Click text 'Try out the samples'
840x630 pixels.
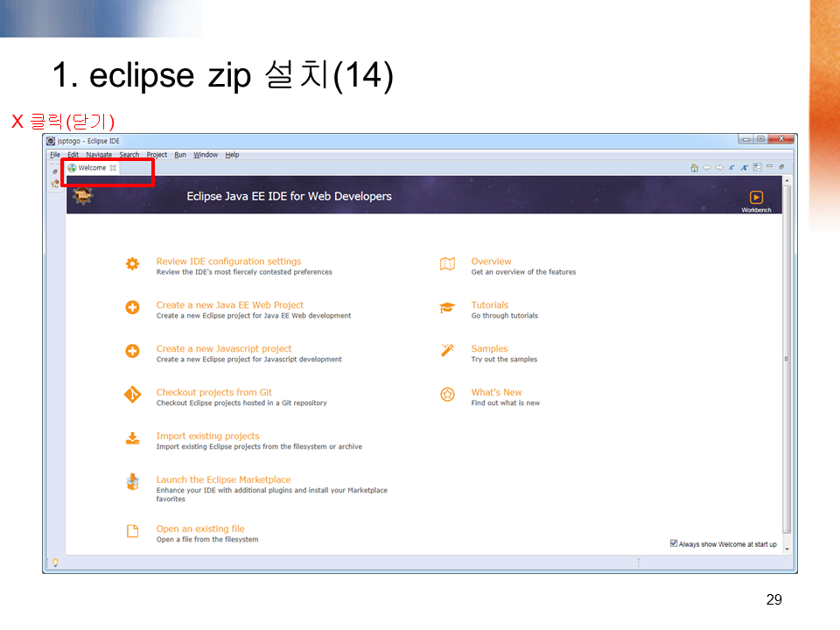[504, 360]
